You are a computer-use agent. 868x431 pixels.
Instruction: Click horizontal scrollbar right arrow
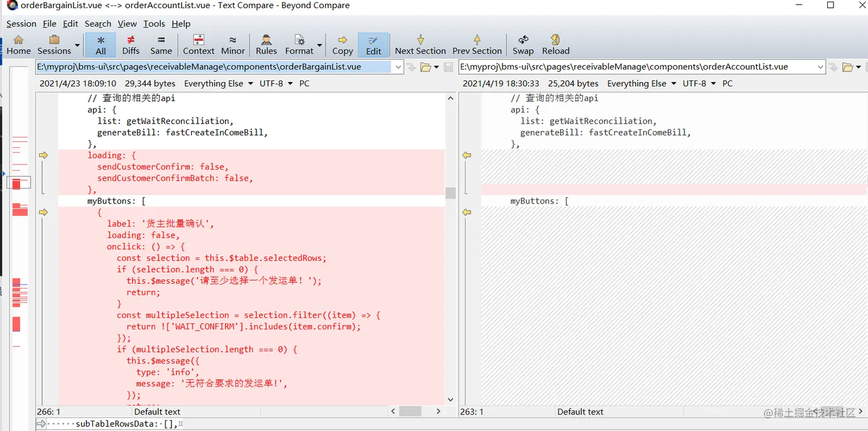pyautogui.click(x=439, y=411)
